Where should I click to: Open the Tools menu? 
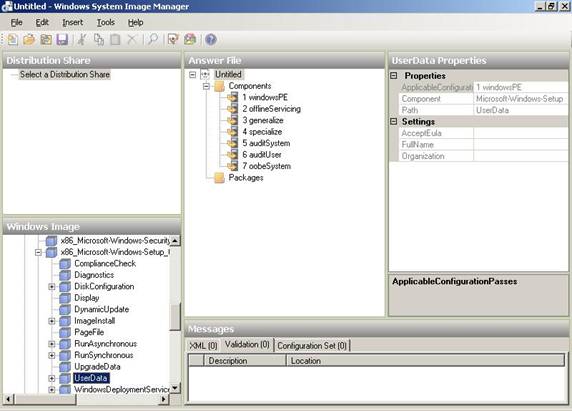(x=106, y=23)
